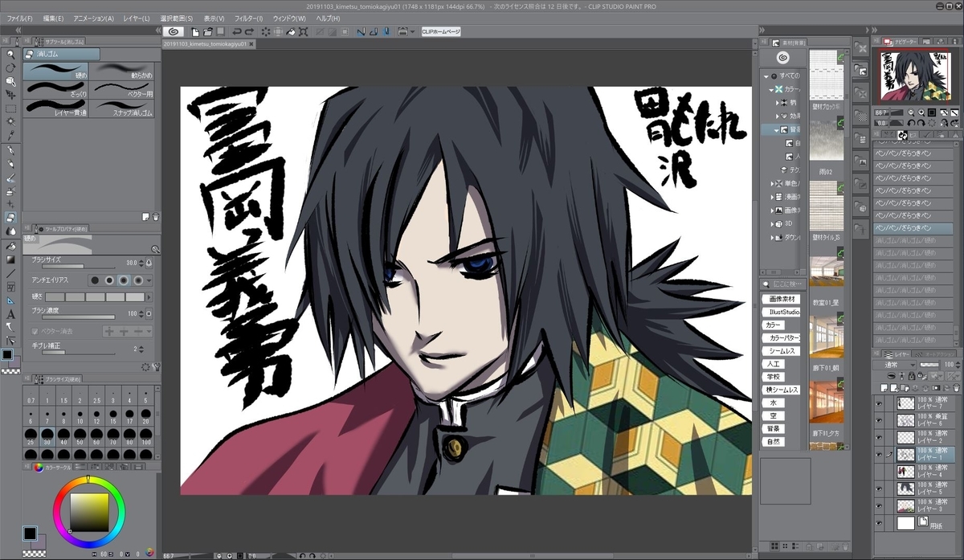964x560 pixels.
Task: Expand the 3D material folder
Action: pyautogui.click(x=771, y=224)
